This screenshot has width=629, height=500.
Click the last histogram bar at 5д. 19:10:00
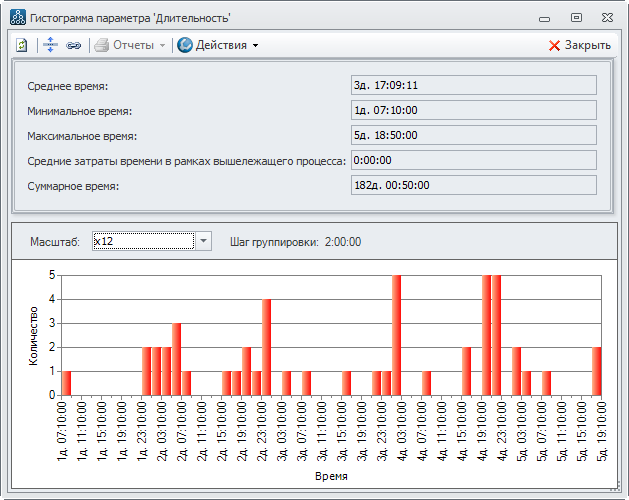[597, 371]
